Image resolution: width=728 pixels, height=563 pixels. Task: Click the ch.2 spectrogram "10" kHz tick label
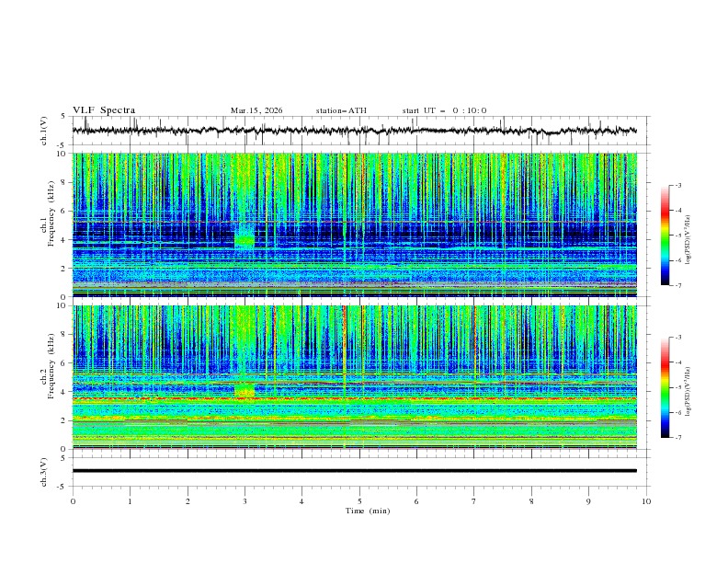[63, 305]
